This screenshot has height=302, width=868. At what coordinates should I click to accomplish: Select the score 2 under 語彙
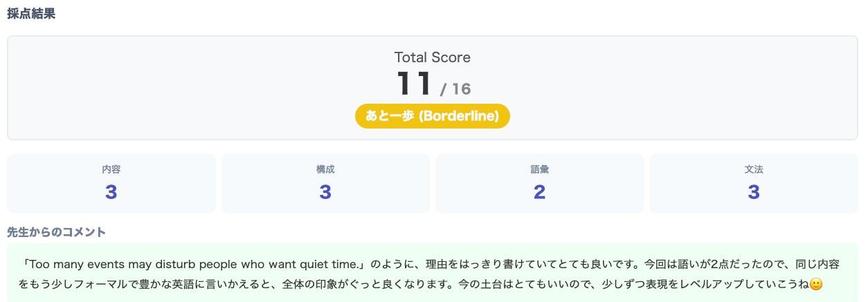(x=540, y=192)
